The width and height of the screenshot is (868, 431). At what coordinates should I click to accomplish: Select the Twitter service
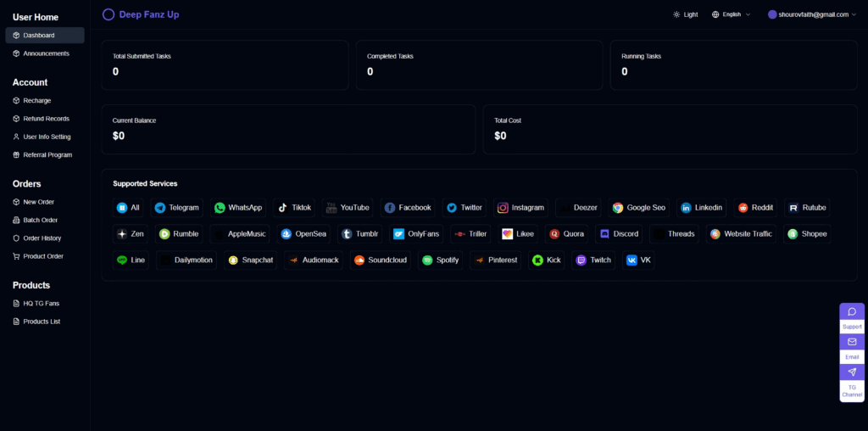[x=464, y=208]
